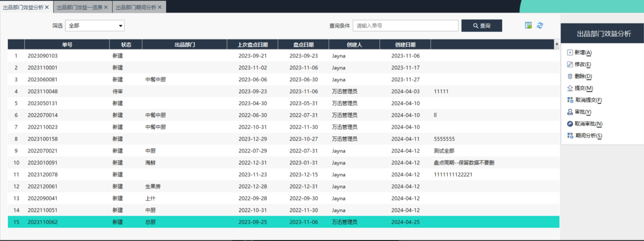The width and height of the screenshot is (644, 241).
Task: Sort by the 单号 column header
Action: coord(67,45)
